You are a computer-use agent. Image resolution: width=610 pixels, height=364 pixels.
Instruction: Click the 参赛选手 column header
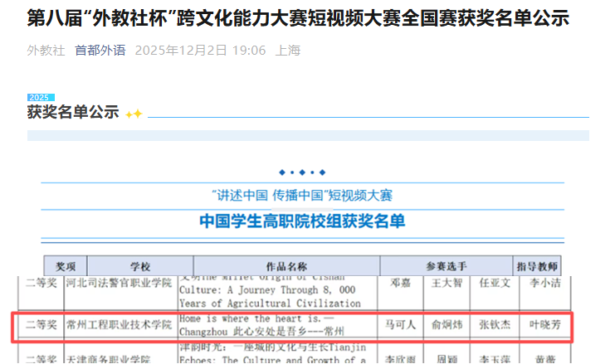click(x=447, y=266)
